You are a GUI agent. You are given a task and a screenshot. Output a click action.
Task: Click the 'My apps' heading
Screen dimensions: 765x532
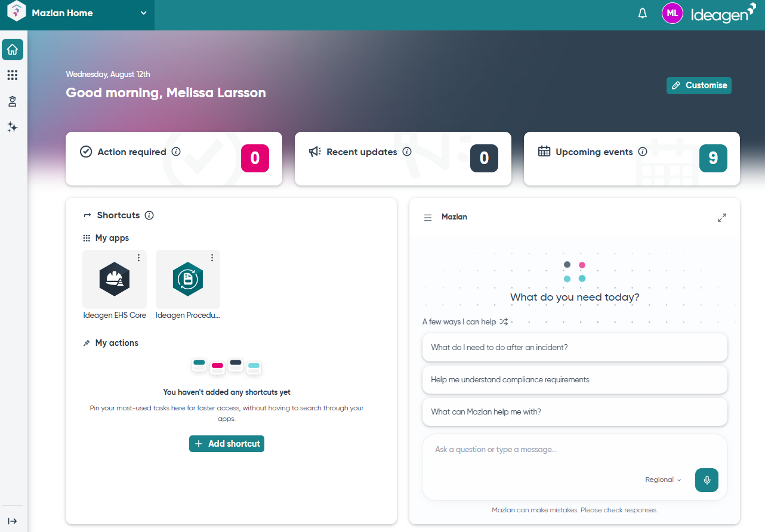112,238
